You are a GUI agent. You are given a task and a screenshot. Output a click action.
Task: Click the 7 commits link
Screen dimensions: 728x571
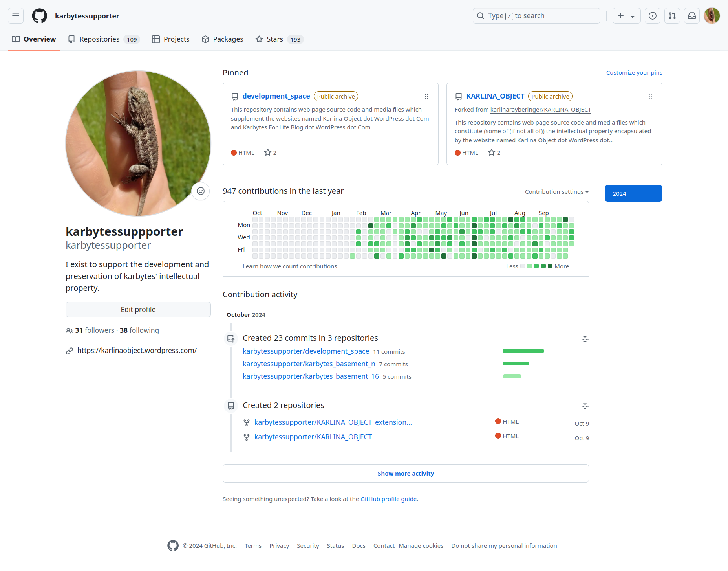[393, 364]
